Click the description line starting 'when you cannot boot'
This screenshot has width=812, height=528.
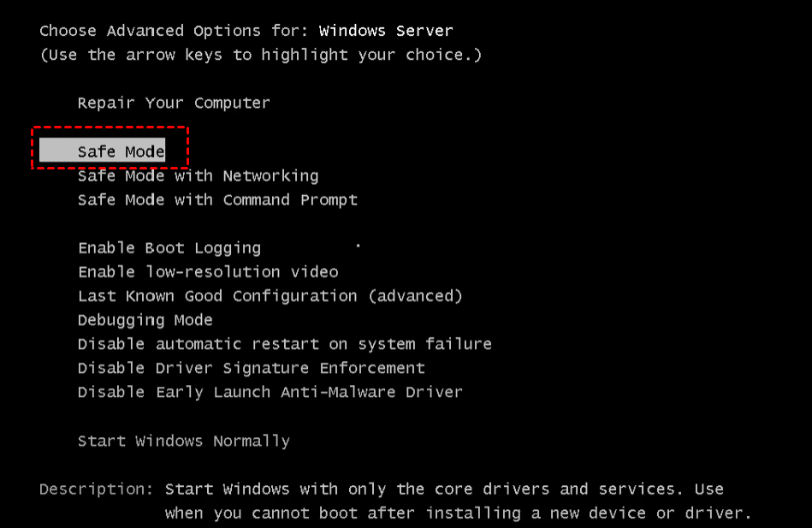[x=458, y=513]
